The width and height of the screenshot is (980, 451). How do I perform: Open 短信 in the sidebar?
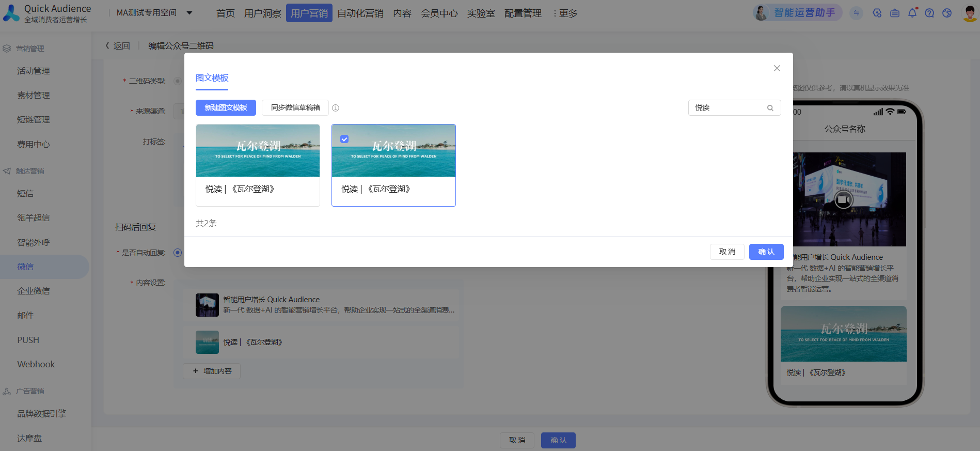25,193
